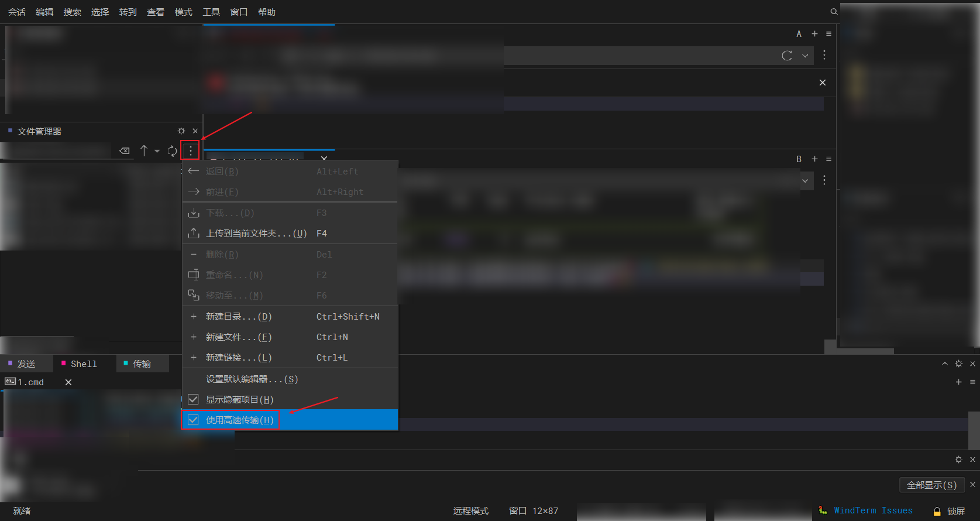Click 锁屏 lock screen button
Image resolution: width=980 pixels, height=521 pixels.
point(949,511)
